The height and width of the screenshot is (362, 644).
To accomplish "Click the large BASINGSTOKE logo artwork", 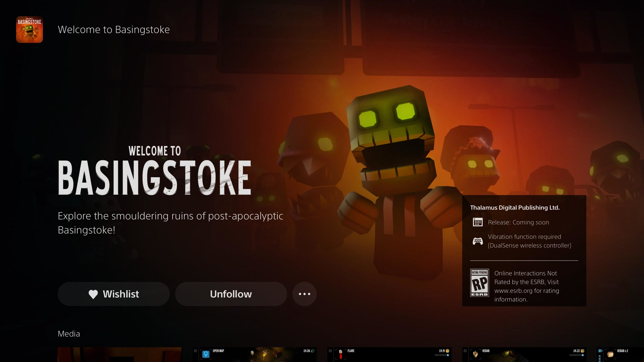I will pos(155,170).
